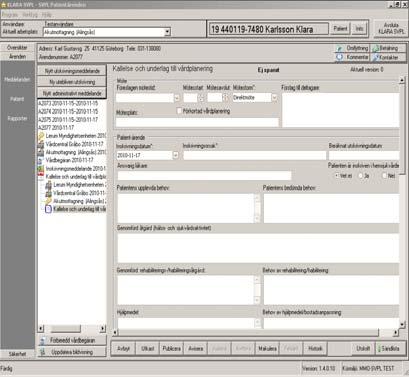This screenshot has height=377, width=409.
Task: Select the Ja radio button
Action: click(361, 175)
